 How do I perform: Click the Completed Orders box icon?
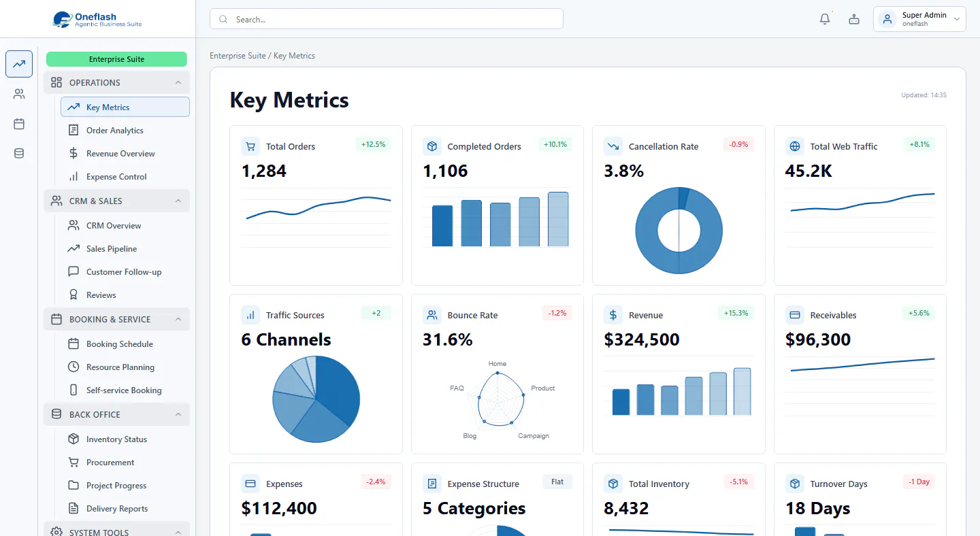click(431, 146)
